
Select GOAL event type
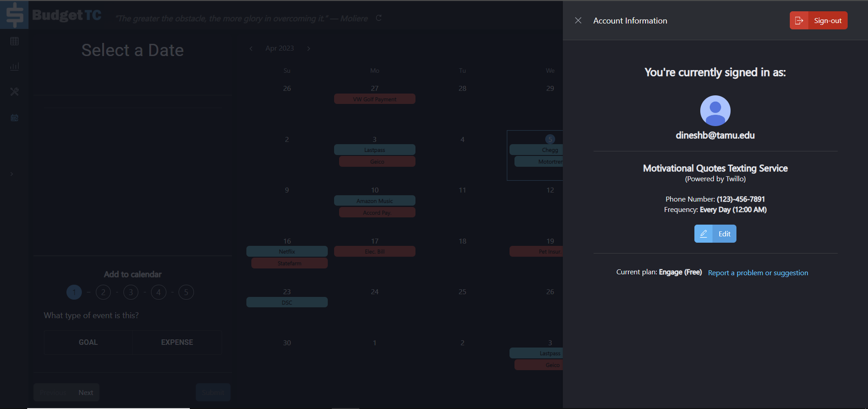88,342
